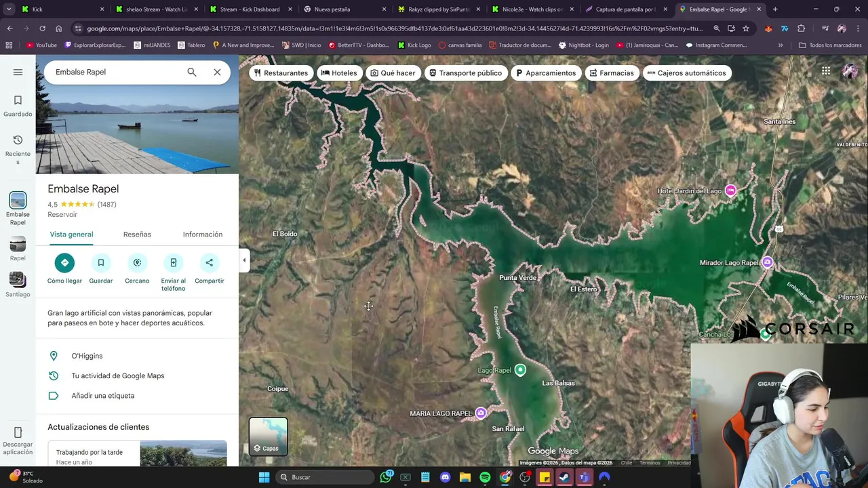Image resolution: width=868 pixels, height=488 pixels.
Task: Click the taskbar Buscar search box
Action: tap(325, 477)
